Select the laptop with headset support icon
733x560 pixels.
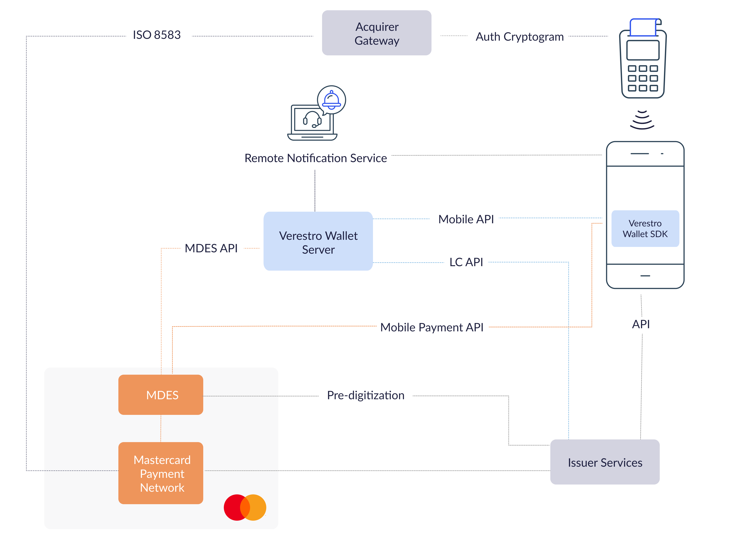pyautogui.click(x=312, y=123)
